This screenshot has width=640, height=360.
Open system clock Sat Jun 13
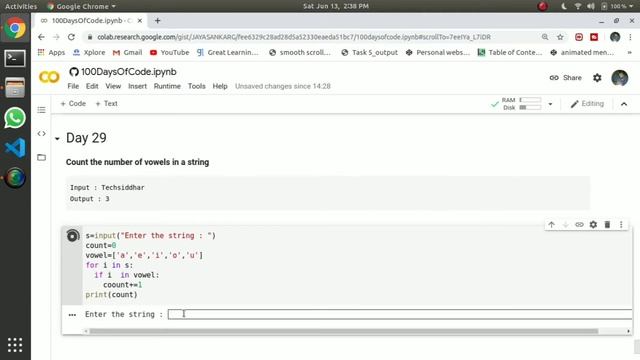coord(336,6)
